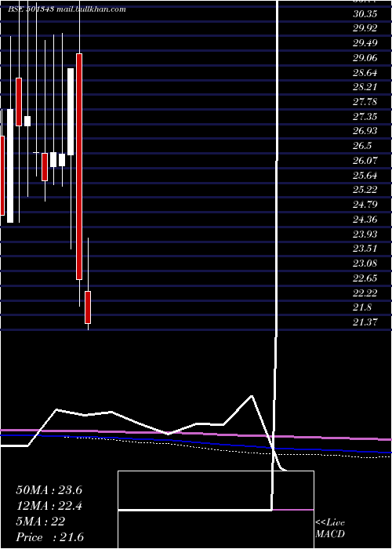Click the 5MA : 22 reading
392x549 pixels.
(x=41, y=522)
